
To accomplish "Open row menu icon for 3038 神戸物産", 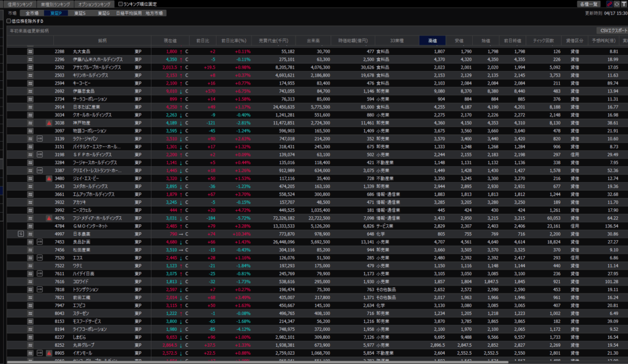I will click(x=30, y=123).
